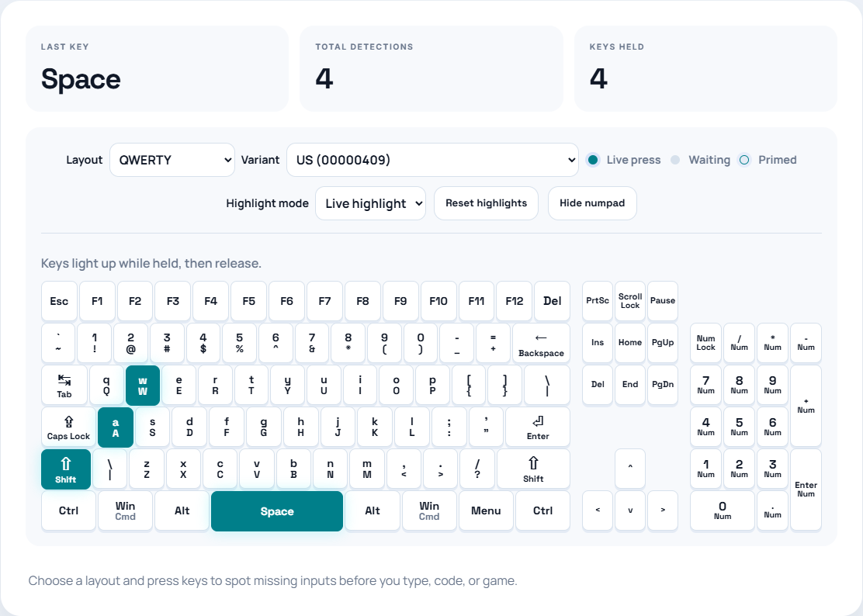Click the numpad plus key
The image size is (863, 616).
[806, 406]
